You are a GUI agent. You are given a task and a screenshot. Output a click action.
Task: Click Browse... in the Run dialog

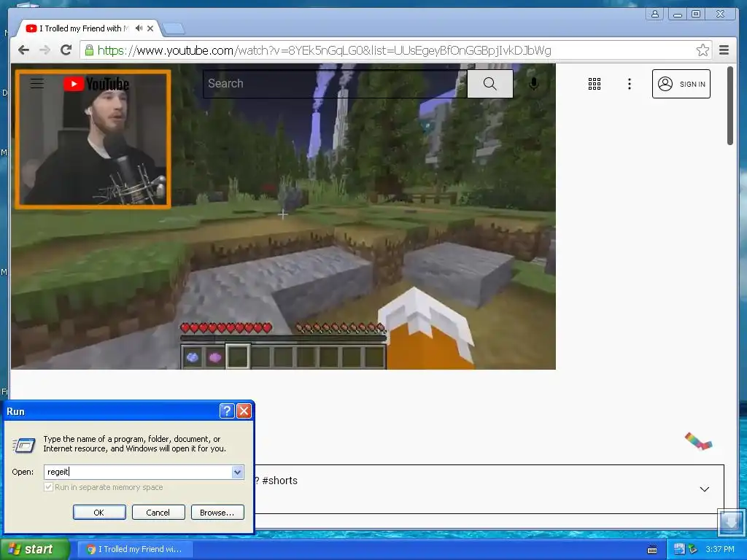click(x=217, y=513)
